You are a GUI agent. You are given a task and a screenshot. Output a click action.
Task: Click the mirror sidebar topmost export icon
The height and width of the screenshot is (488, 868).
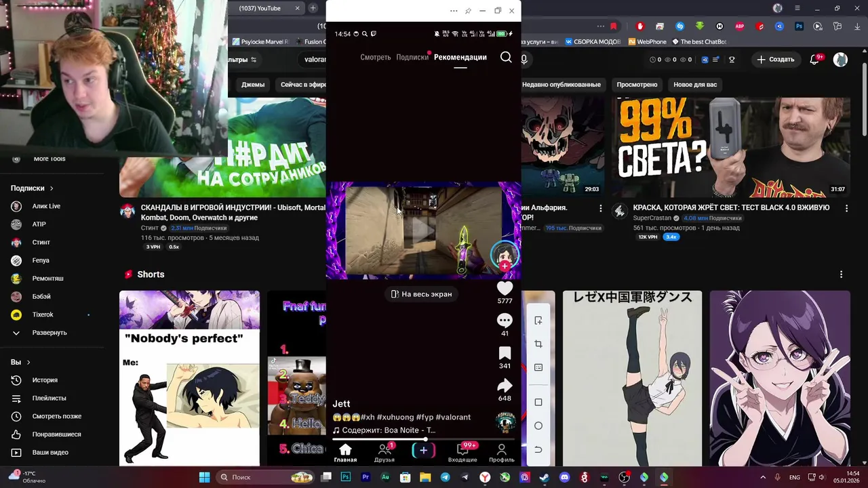(x=538, y=321)
